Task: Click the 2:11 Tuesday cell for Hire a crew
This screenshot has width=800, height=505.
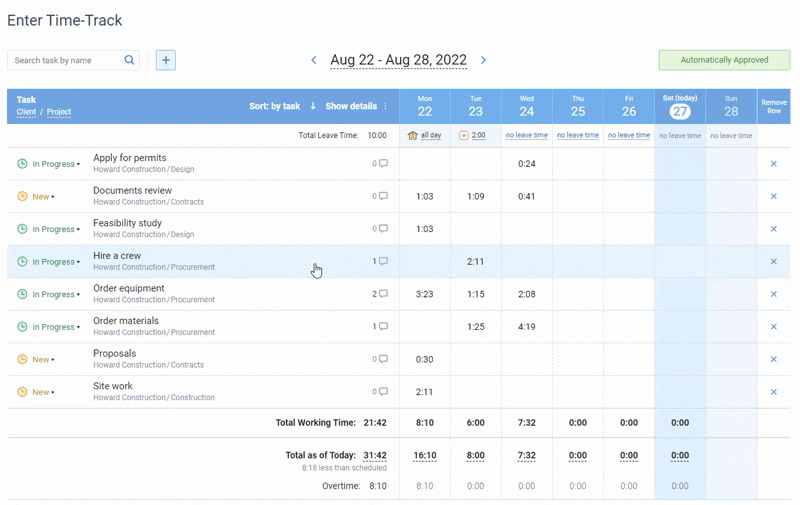Action: (476, 262)
